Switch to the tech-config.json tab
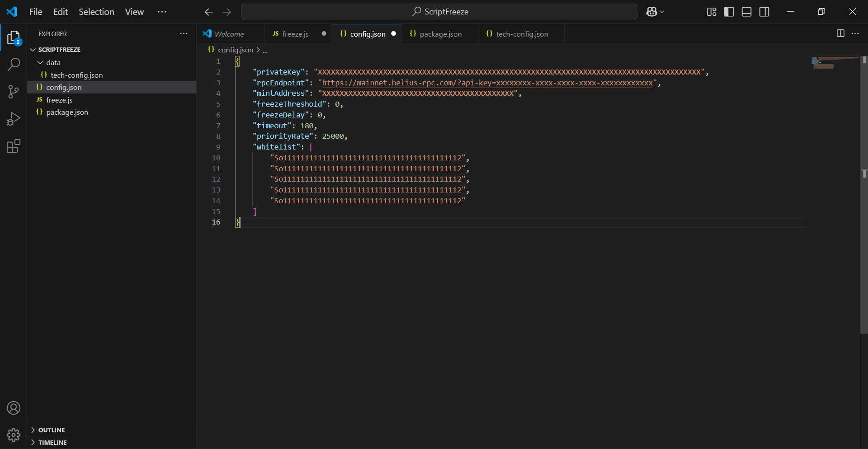 coord(522,34)
